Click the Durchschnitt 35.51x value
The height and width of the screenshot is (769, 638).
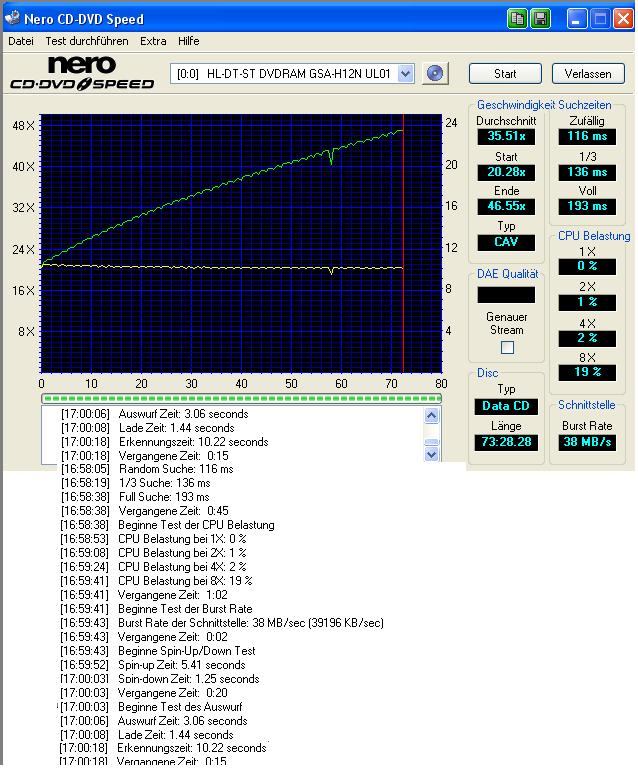click(506, 136)
